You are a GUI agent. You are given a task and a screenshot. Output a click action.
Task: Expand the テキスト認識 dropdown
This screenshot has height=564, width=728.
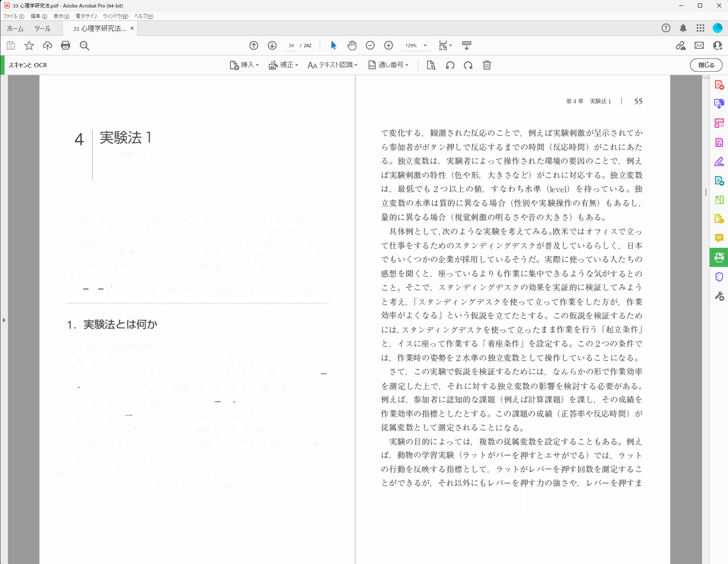(356, 65)
